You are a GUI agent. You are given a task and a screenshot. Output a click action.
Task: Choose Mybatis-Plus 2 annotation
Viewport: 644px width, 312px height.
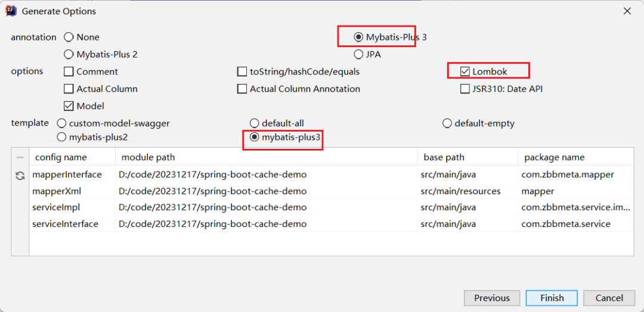pos(101,54)
